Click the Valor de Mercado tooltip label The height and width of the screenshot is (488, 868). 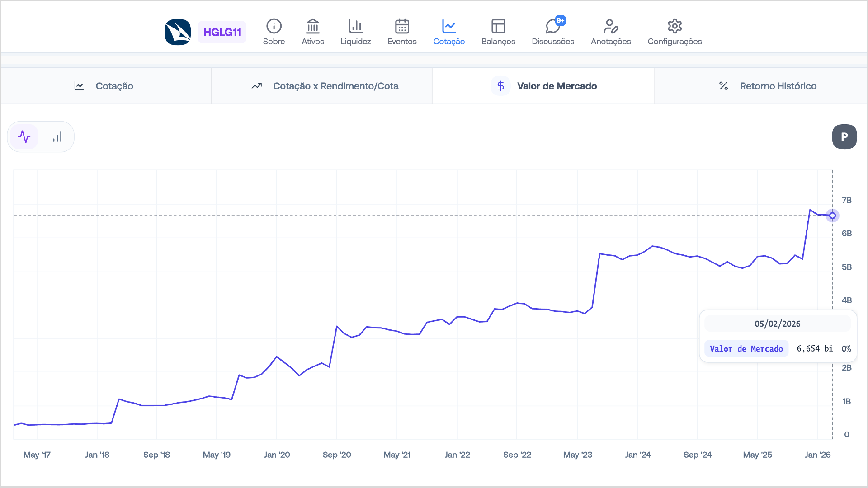[746, 348]
